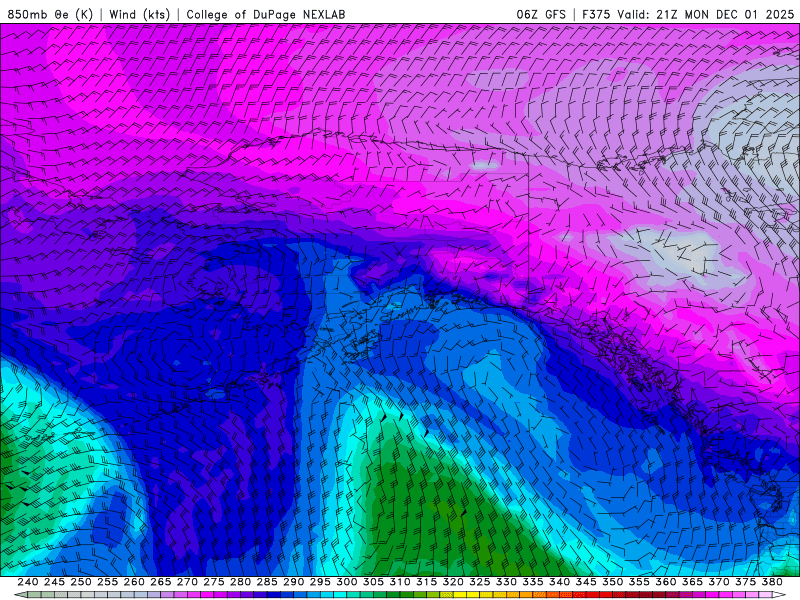Click the right arrow end of the color bar

pos(779,595)
